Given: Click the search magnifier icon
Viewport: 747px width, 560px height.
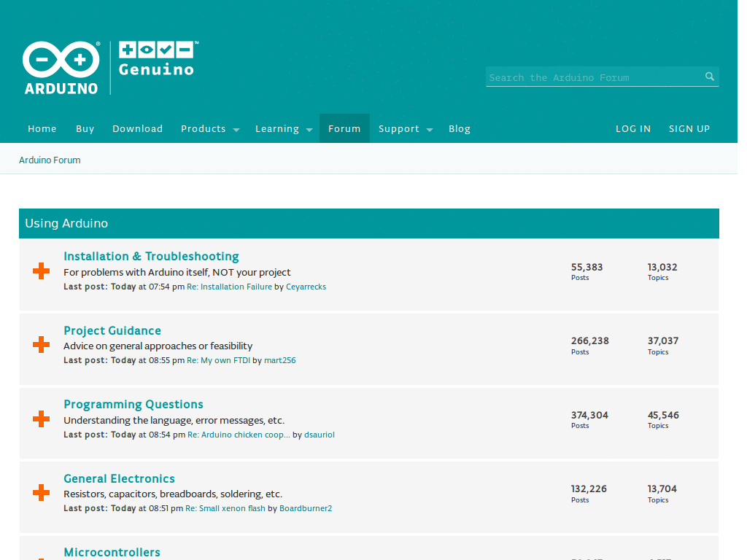Looking at the screenshot, I should (x=709, y=77).
